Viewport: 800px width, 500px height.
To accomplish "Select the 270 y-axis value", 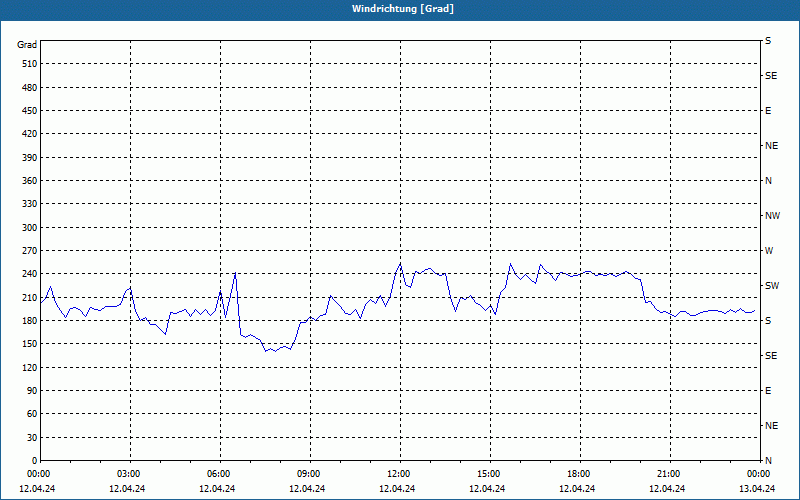I will pos(30,251).
